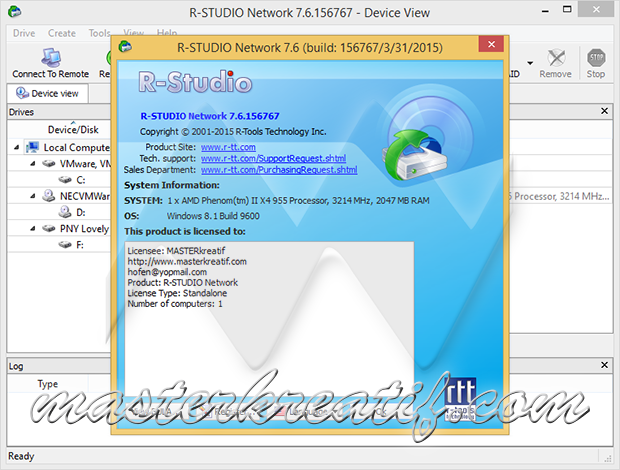Select the C: volume in Drives

pos(81,180)
